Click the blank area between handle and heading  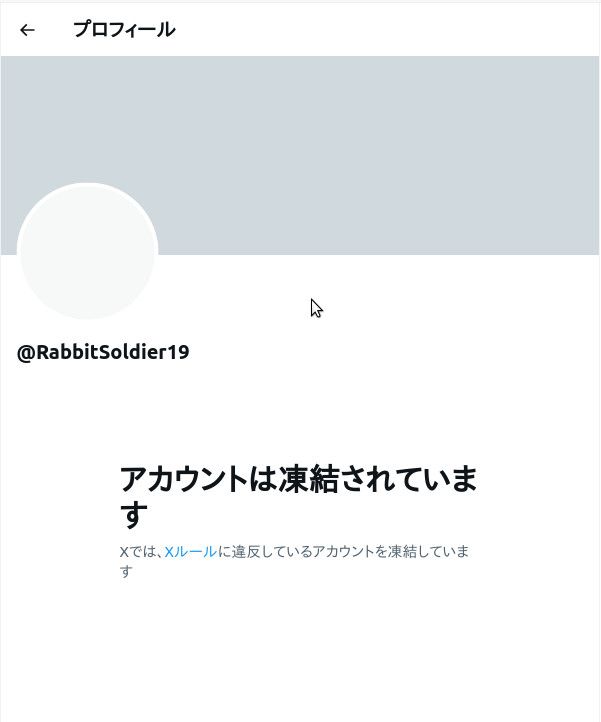click(x=299, y=412)
